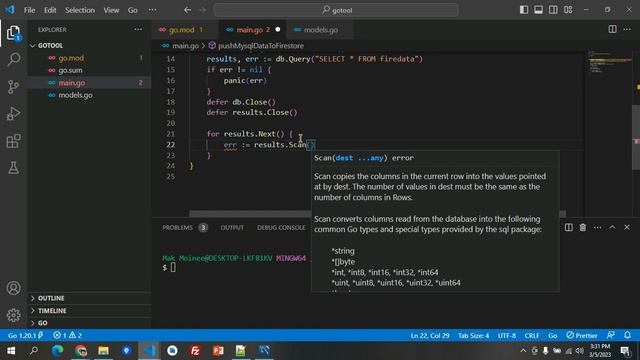The width and height of the screenshot is (640, 360).
Task: Toggle bottom panel layout icon
Action: [x=539, y=10]
